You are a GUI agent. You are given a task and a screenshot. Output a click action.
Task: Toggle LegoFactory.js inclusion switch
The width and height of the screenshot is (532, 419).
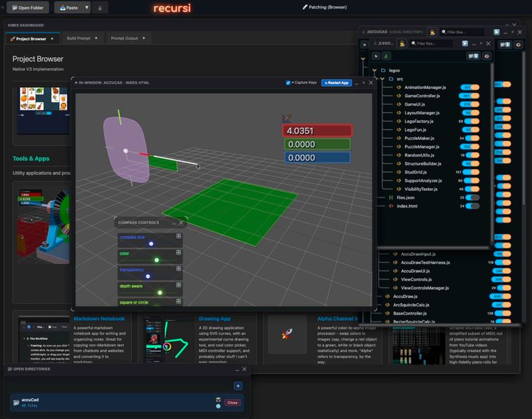pyautogui.click(x=472, y=121)
